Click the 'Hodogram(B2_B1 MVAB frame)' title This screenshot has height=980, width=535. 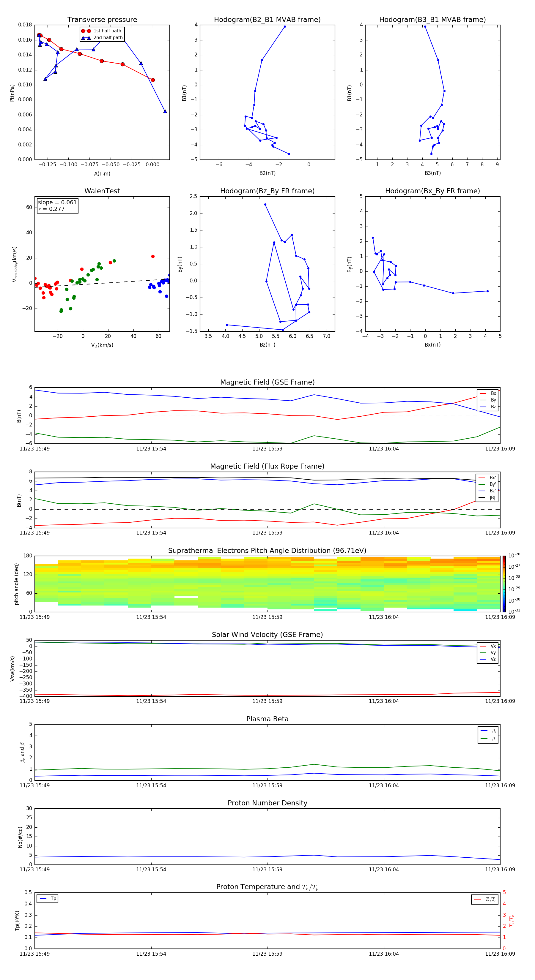point(267,20)
